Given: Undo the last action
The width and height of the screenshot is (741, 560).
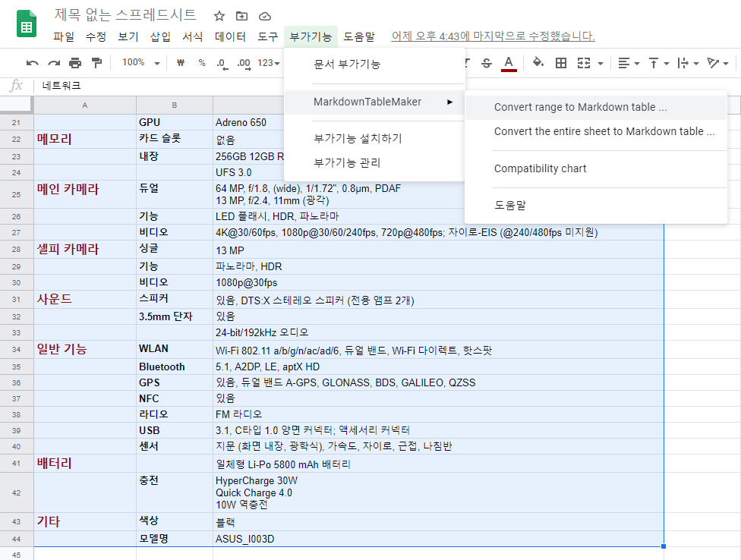Looking at the screenshot, I should click(32, 63).
